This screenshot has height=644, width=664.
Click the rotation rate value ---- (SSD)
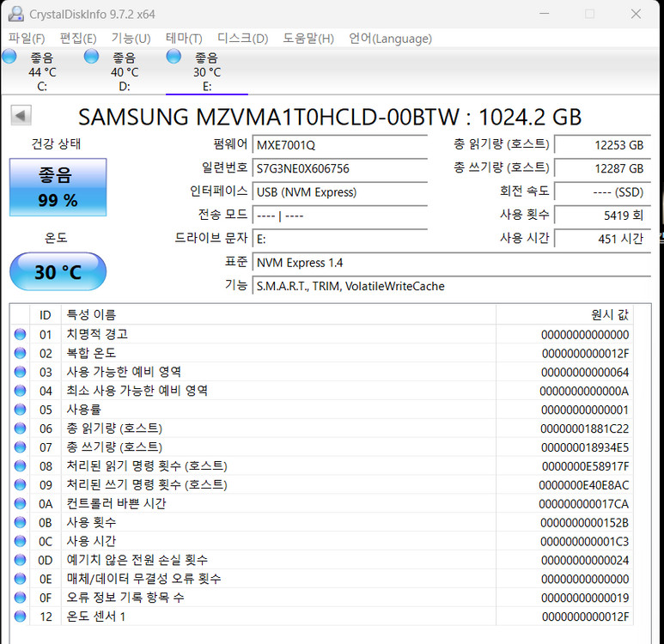602,192
